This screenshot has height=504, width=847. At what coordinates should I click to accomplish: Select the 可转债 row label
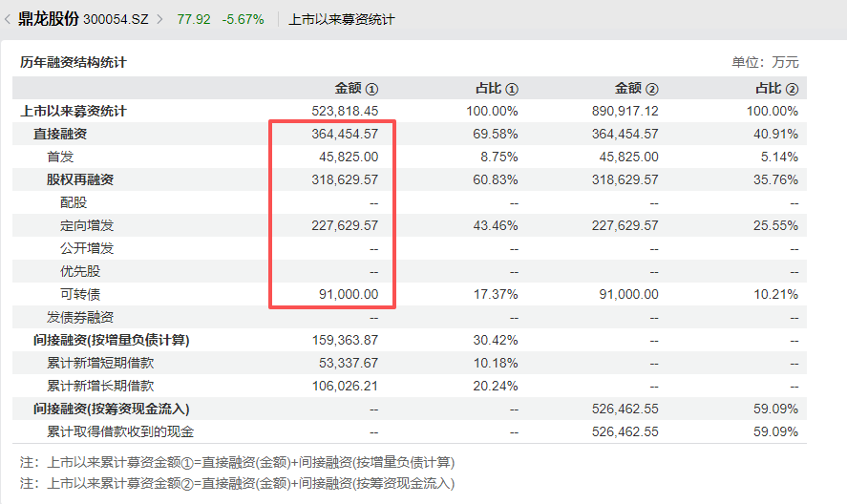coord(80,294)
